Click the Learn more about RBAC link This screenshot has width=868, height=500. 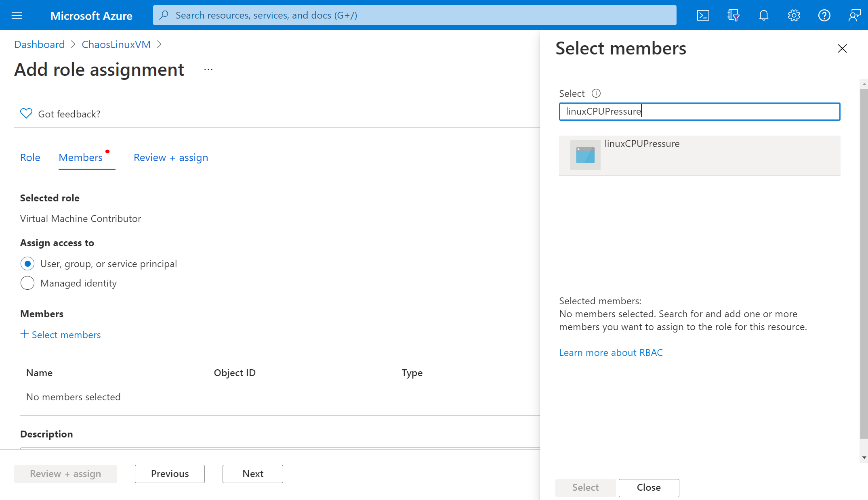coord(610,353)
